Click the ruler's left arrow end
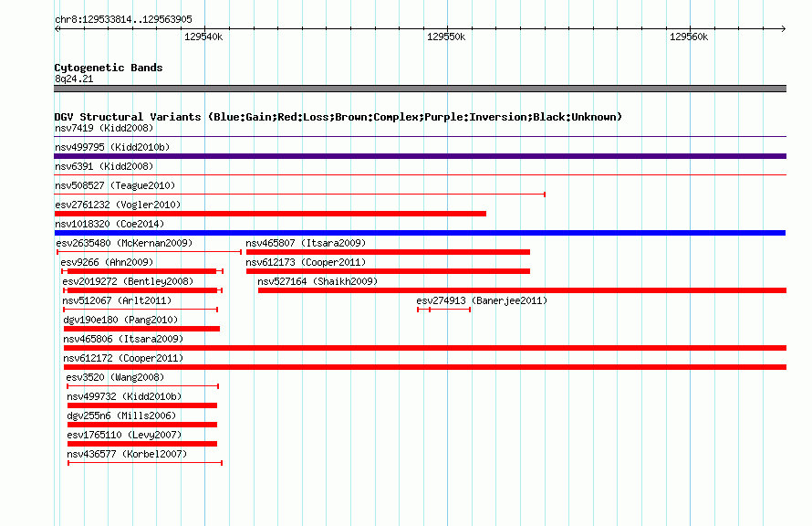Screen dimensions: 812x526 (57, 29)
